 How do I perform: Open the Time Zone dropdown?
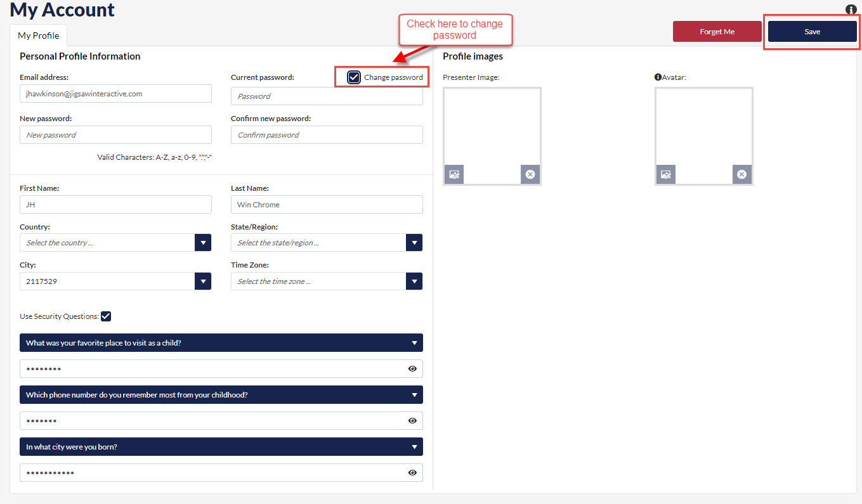pos(414,281)
